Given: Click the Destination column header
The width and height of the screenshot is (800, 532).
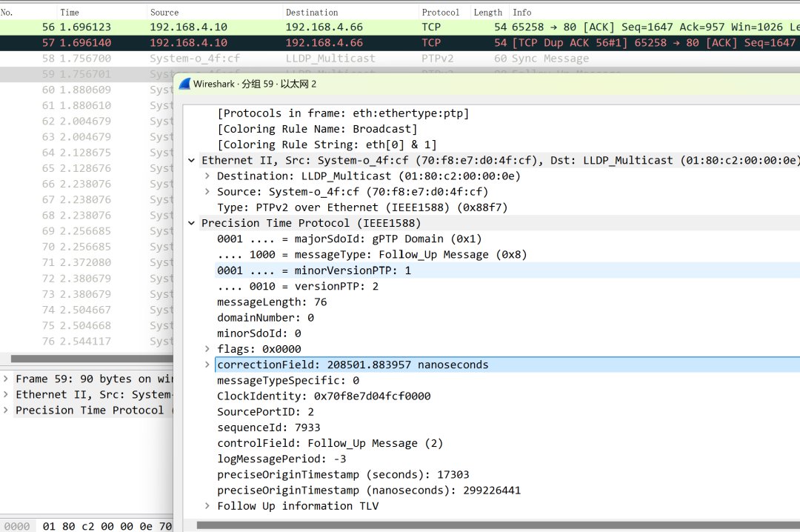Looking at the screenshot, I should click(312, 13).
